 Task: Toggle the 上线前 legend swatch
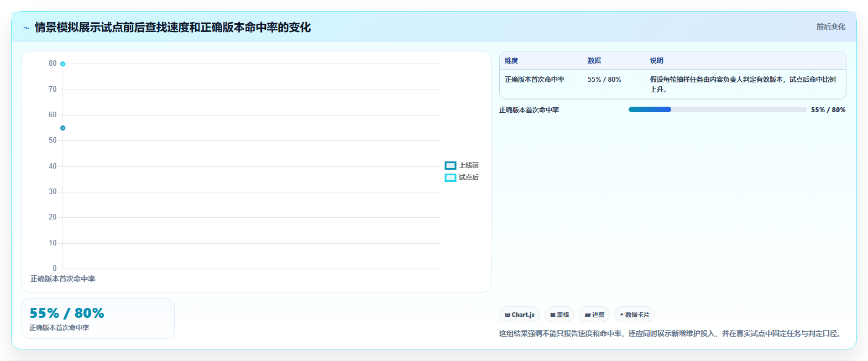[x=451, y=165]
